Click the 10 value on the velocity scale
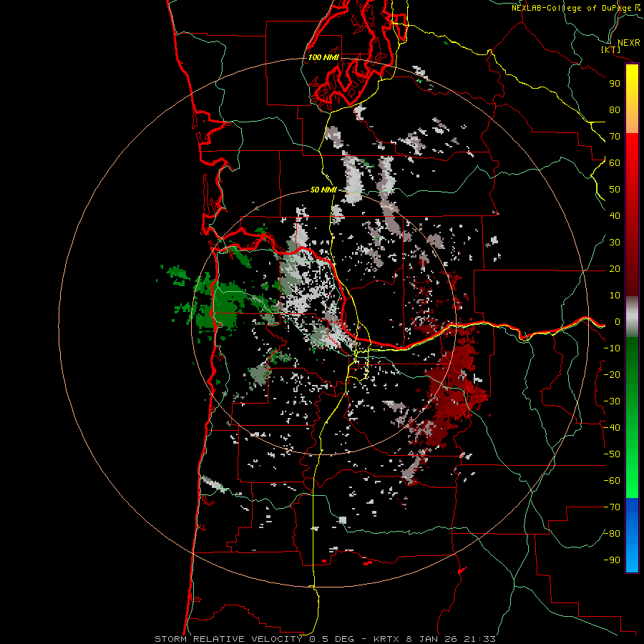The image size is (644, 644). point(615,296)
